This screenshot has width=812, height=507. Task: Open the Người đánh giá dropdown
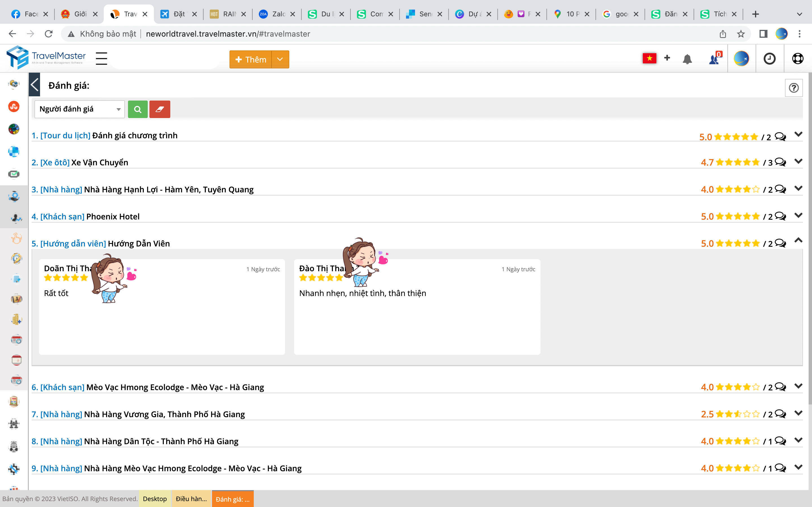[x=80, y=109]
